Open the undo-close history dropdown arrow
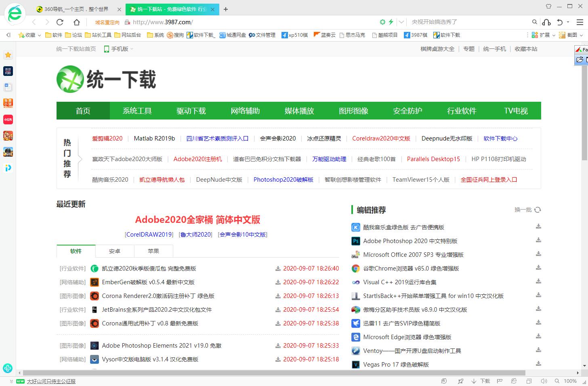 [568, 22]
